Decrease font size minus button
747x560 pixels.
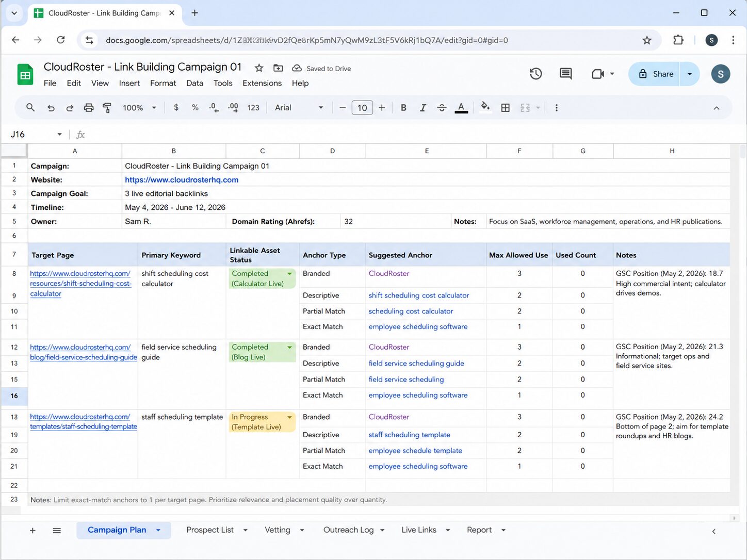pyautogui.click(x=343, y=108)
